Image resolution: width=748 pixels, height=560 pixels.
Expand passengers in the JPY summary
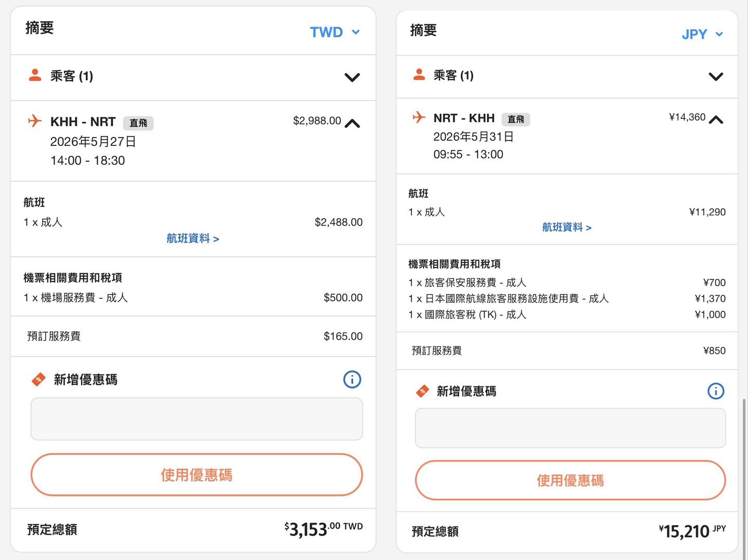point(716,76)
